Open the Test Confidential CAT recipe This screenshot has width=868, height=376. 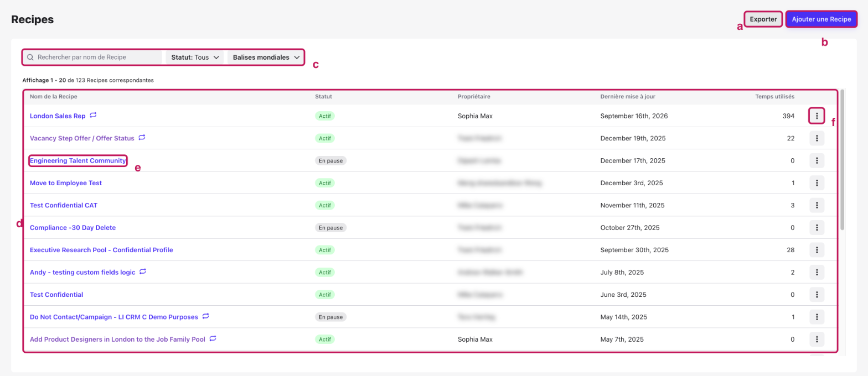point(64,205)
